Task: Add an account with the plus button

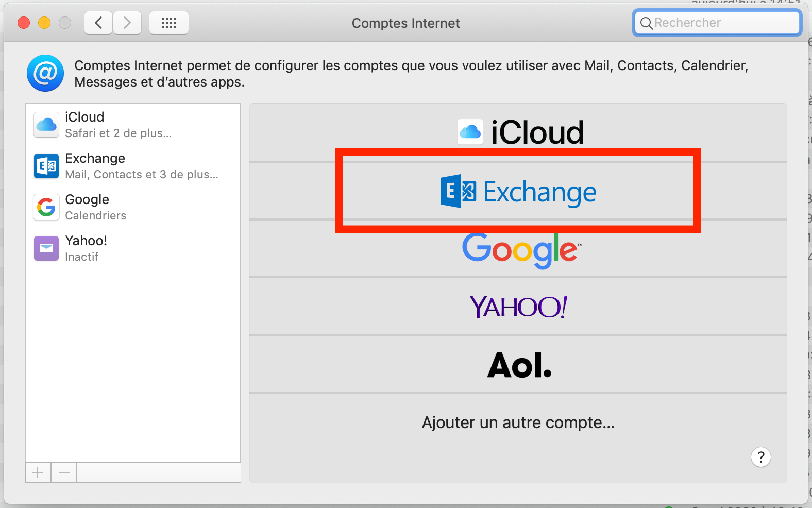Action: click(x=38, y=472)
